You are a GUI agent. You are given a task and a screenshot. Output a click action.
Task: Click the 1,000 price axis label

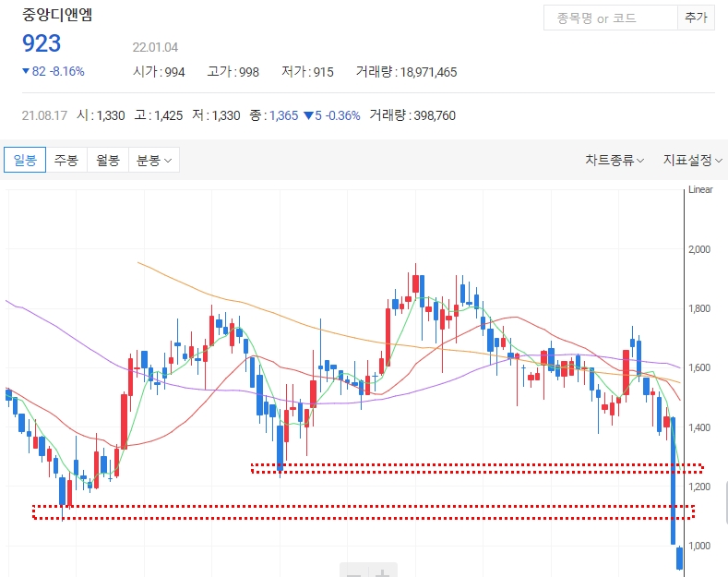coord(699,546)
